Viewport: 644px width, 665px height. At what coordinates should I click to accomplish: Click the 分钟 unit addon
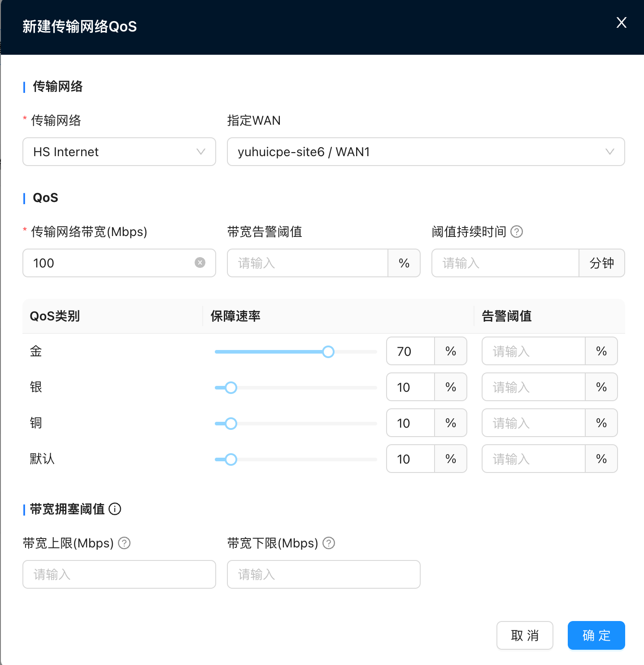pos(602,263)
